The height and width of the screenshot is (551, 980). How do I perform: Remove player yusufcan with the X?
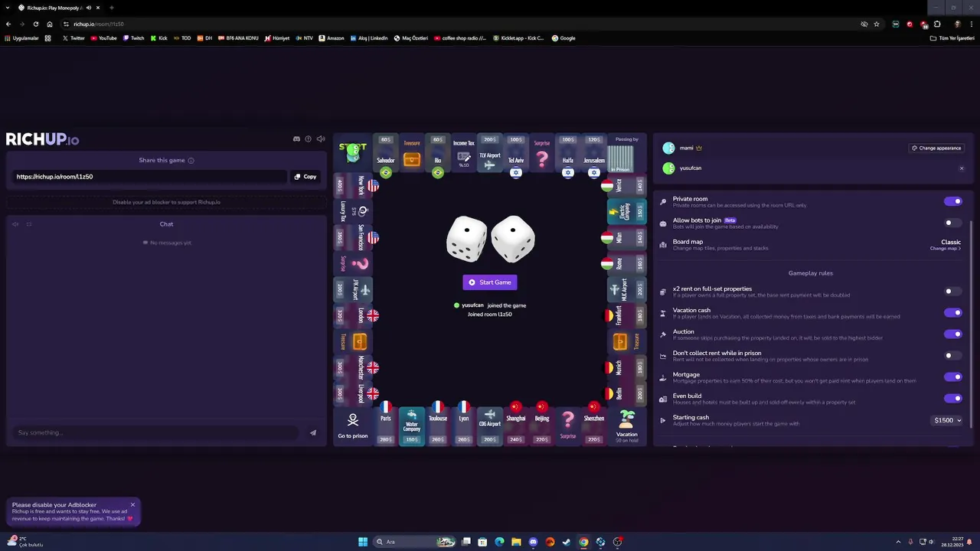(962, 168)
